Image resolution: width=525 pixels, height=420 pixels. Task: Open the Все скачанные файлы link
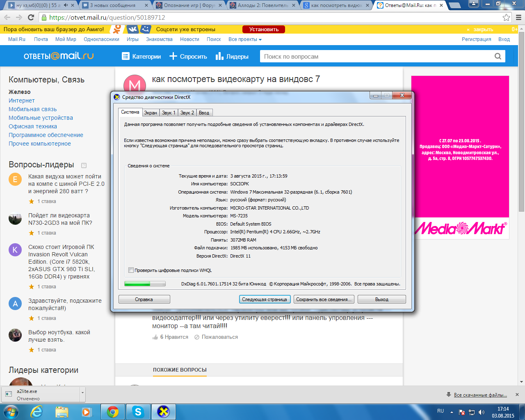tap(480, 395)
